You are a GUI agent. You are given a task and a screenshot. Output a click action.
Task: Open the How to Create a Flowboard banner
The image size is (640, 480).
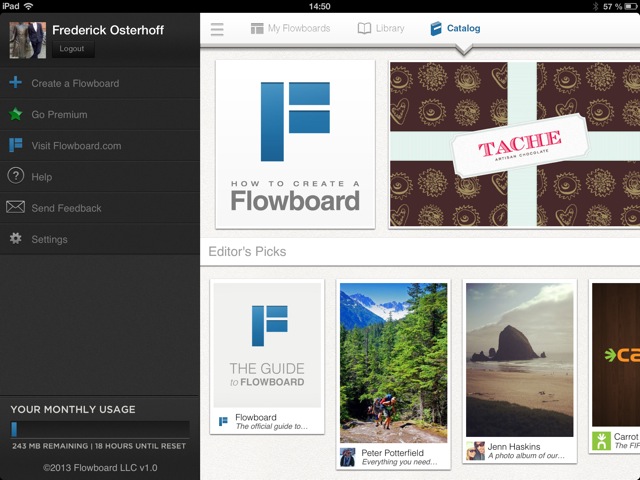coord(295,144)
